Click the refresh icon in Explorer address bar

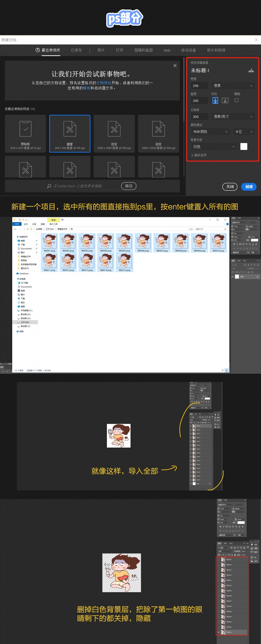pos(192,229)
